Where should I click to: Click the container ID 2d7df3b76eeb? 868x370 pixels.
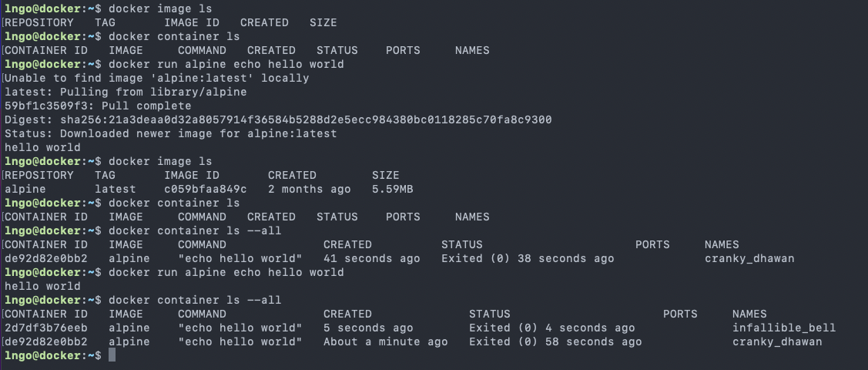coord(45,328)
